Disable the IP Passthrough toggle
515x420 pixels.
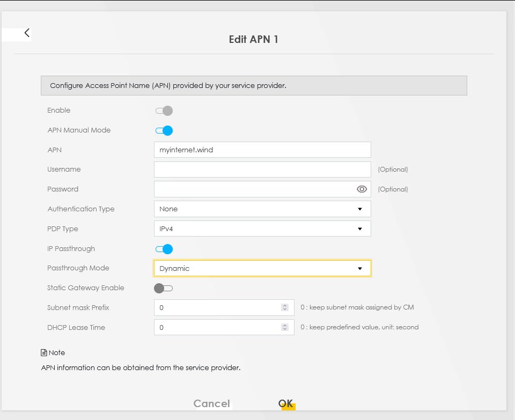click(x=164, y=249)
